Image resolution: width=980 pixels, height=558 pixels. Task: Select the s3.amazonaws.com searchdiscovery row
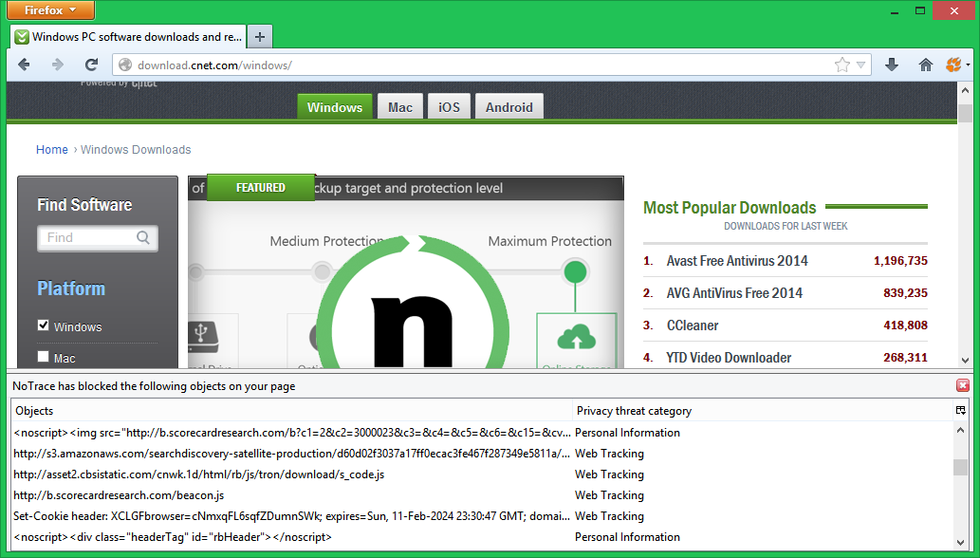click(483, 454)
